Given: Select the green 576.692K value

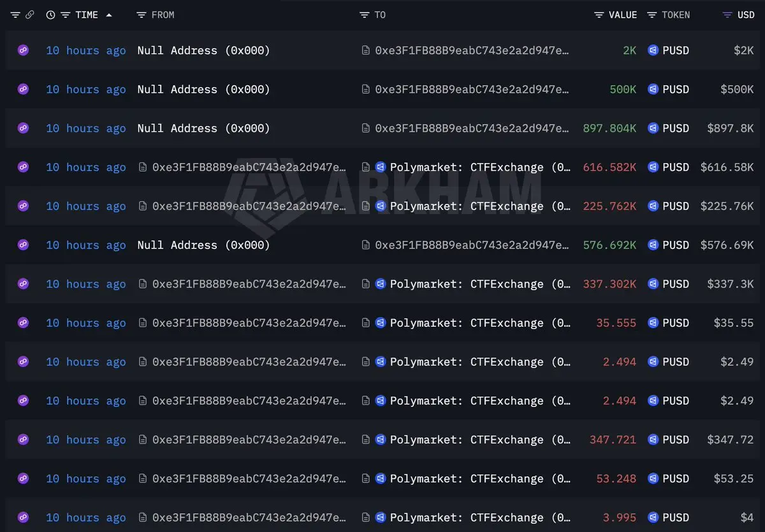Looking at the screenshot, I should 609,245.
